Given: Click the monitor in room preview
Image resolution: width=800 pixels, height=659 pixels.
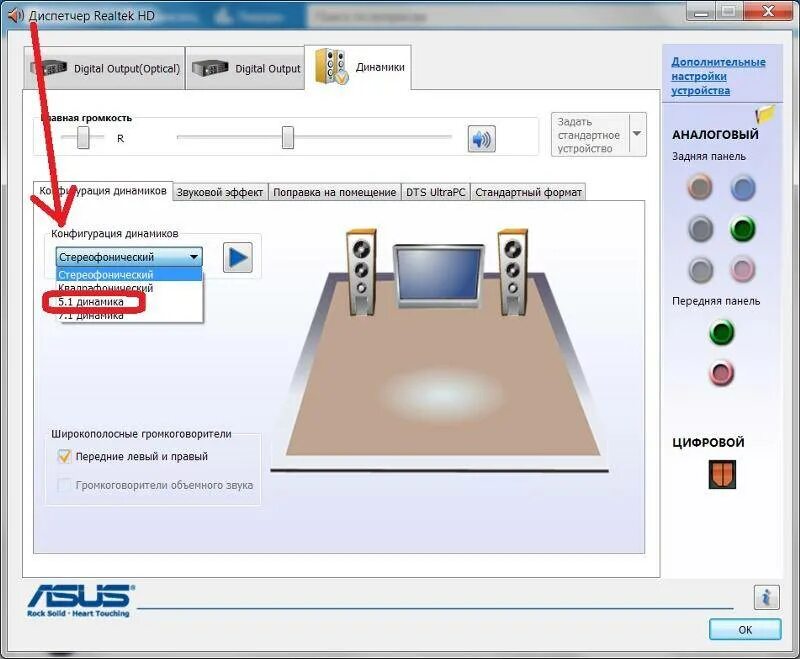Looking at the screenshot, I should point(438,276).
